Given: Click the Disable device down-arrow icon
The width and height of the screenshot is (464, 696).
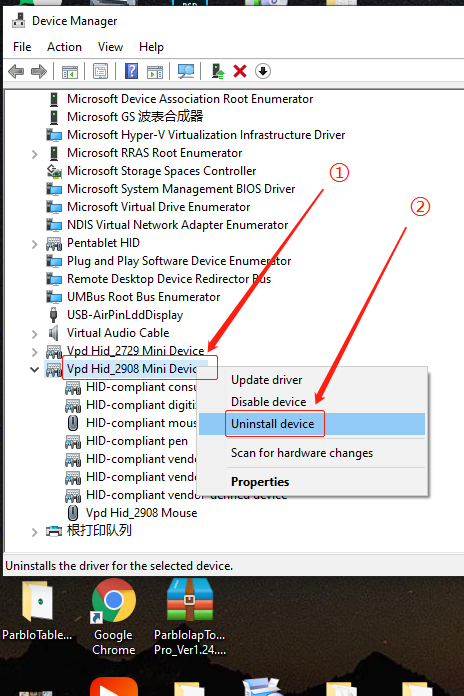Looking at the screenshot, I should coord(263,71).
